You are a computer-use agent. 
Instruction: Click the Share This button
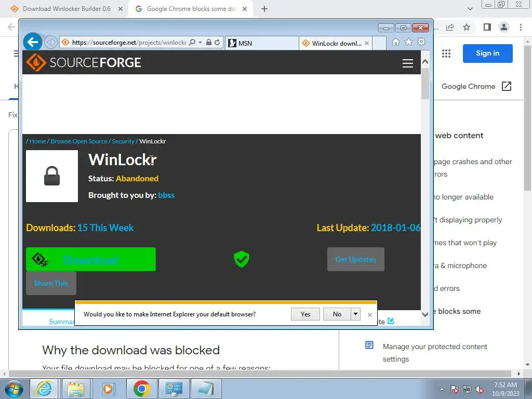(51, 283)
